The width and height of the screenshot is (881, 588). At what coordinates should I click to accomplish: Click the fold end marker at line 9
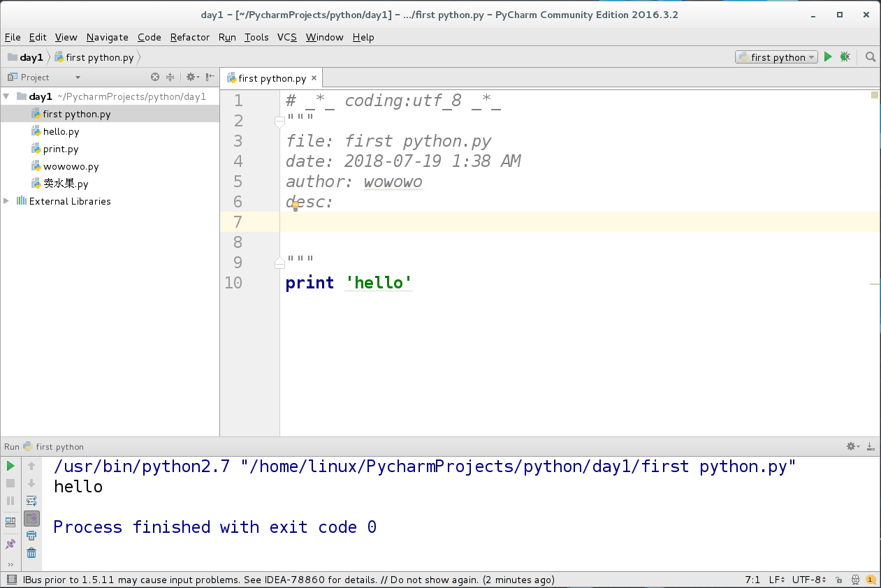click(x=279, y=263)
